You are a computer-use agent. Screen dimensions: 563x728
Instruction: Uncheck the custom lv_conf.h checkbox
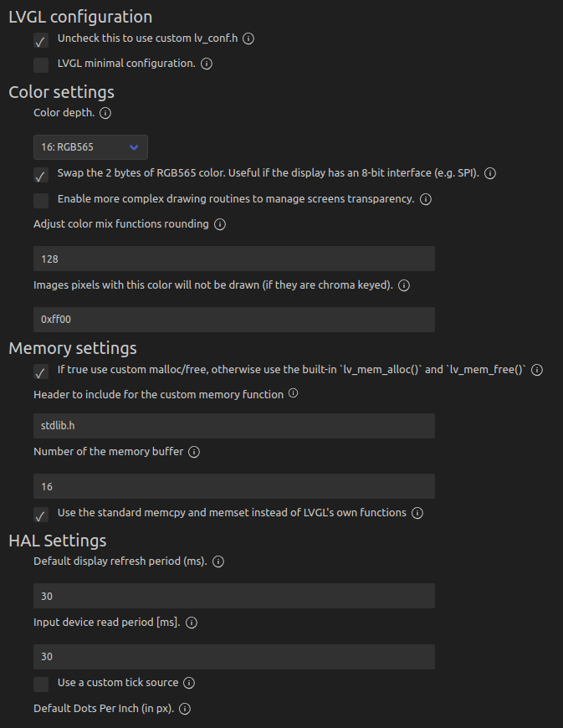coord(41,40)
